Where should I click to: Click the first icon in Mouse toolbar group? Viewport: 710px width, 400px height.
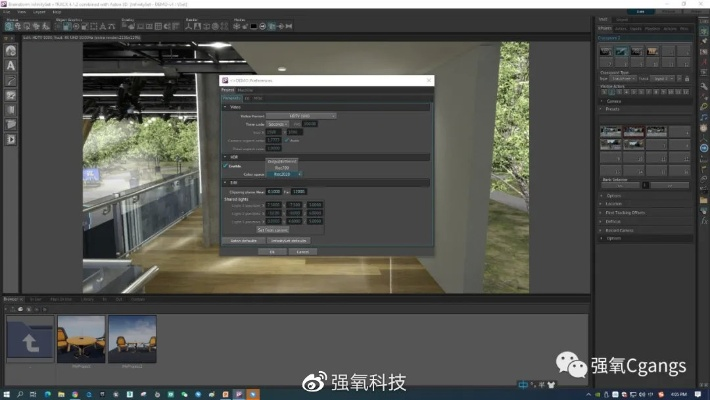(x=9, y=26)
